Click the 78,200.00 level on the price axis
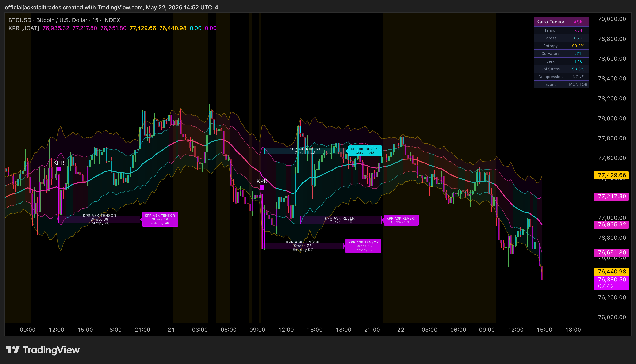The width and height of the screenshot is (636, 364). 612,99
